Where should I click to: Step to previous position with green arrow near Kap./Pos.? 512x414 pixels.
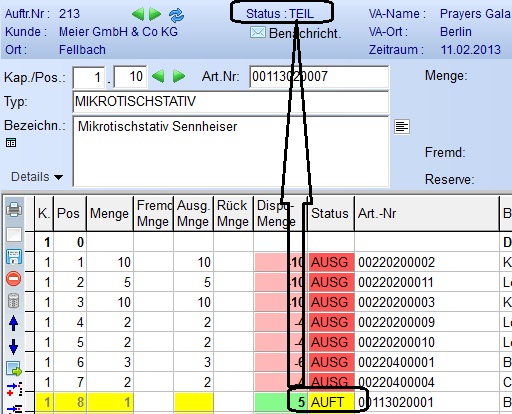coord(158,77)
